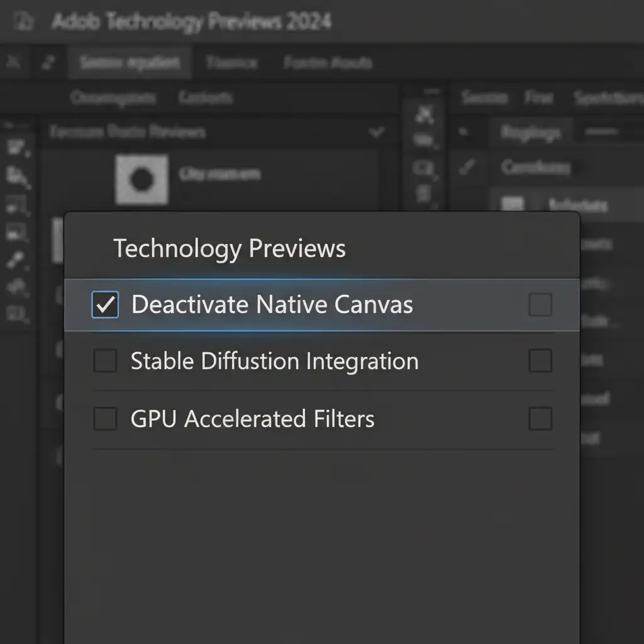Viewport: 644px width, 644px height.
Task: Check the GPU Accelerated Filters checkbox
Action: click(105, 419)
